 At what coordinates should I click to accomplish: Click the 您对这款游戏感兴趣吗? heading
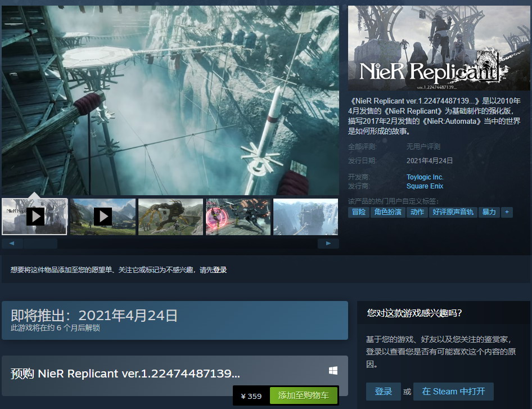click(414, 313)
